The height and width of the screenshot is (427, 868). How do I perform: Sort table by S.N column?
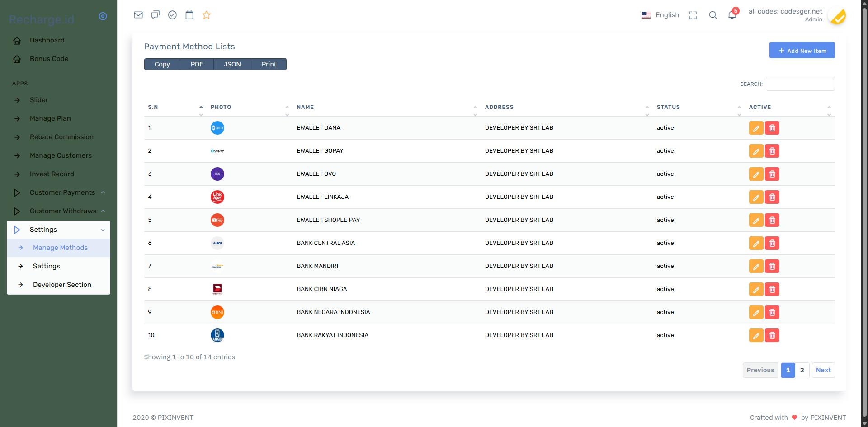(x=175, y=107)
